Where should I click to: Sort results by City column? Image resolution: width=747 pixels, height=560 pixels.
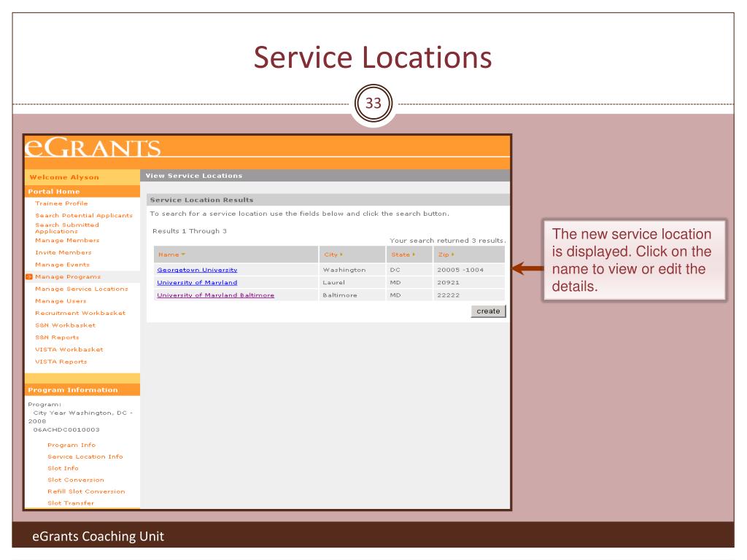tap(333, 254)
